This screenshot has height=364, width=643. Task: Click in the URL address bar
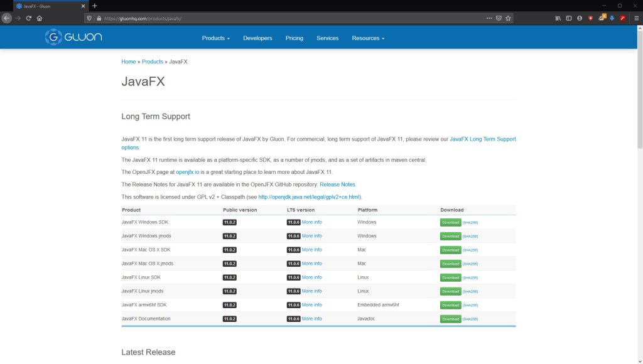(283, 18)
